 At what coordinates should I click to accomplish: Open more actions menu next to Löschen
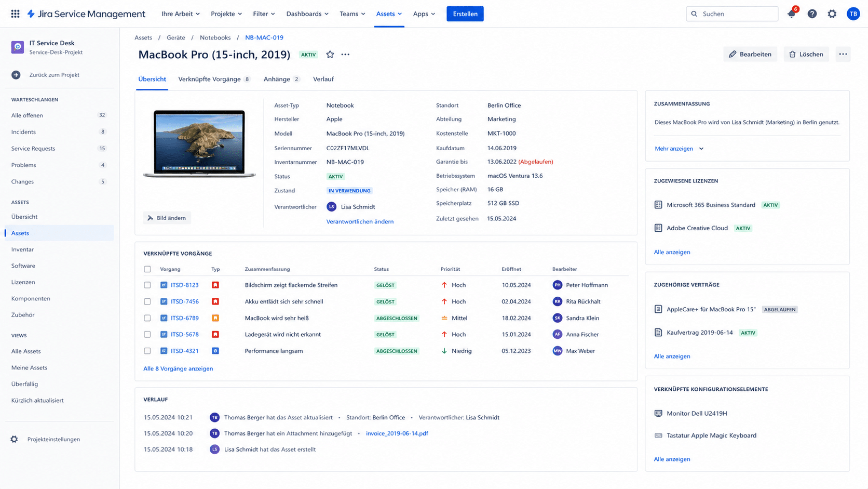click(843, 54)
